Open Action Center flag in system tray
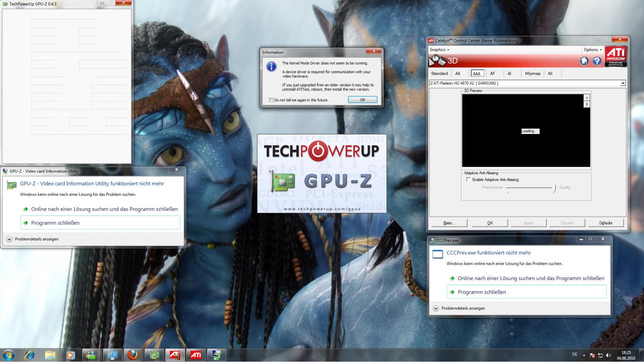Image resolution: width=644 pixels, height=362 pixels. click(592, 355)
